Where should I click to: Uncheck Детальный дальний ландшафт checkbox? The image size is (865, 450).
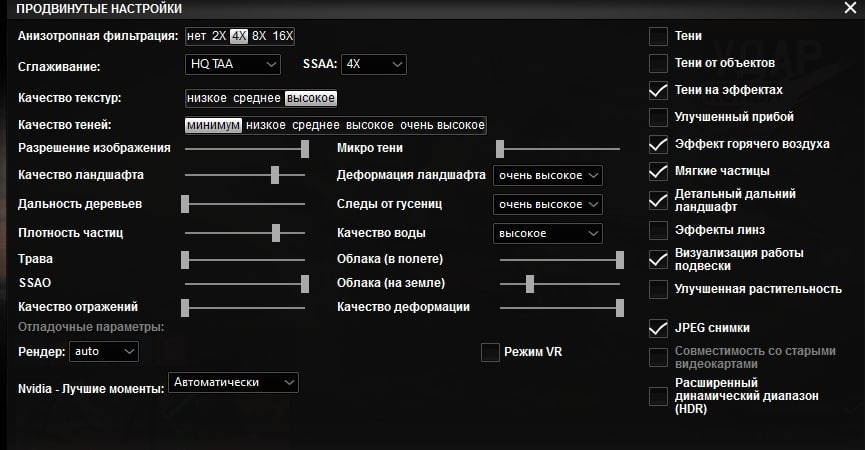click(658, 201)
